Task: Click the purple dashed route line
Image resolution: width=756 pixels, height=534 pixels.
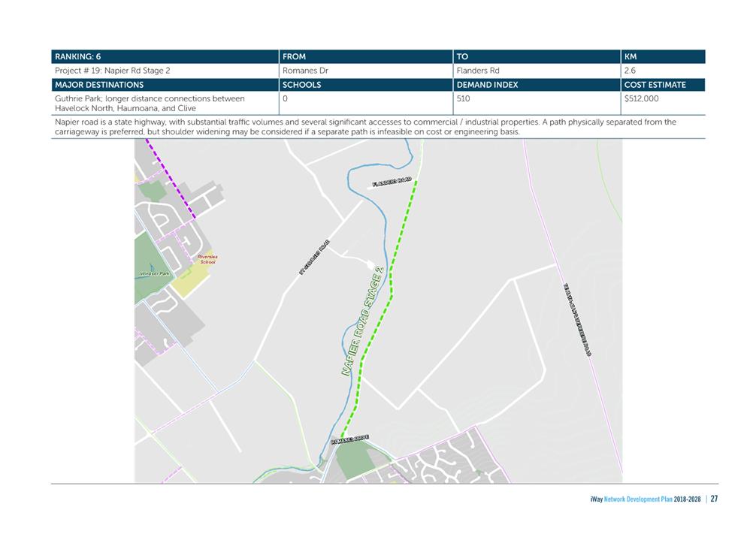Action: coord(171,178)
